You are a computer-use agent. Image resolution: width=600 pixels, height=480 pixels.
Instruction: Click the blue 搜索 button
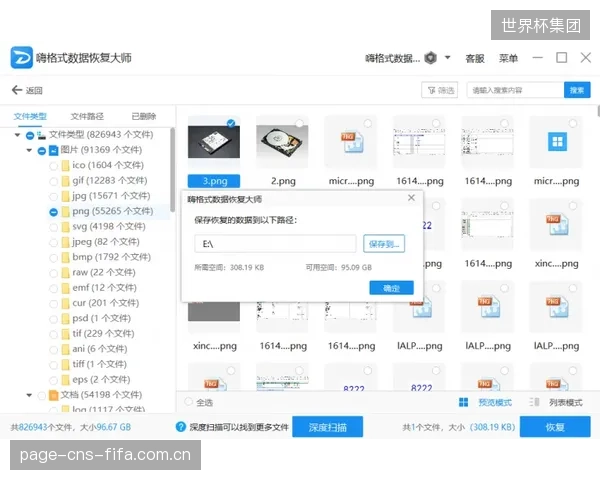point(577,90)
